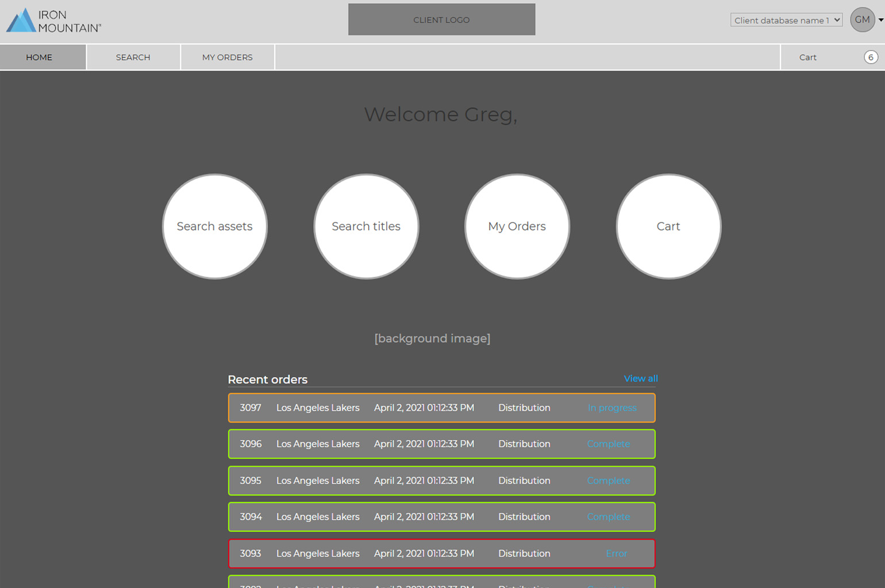Open the Cart circle shortcut
885x588 pixels.
click(668, 227)
